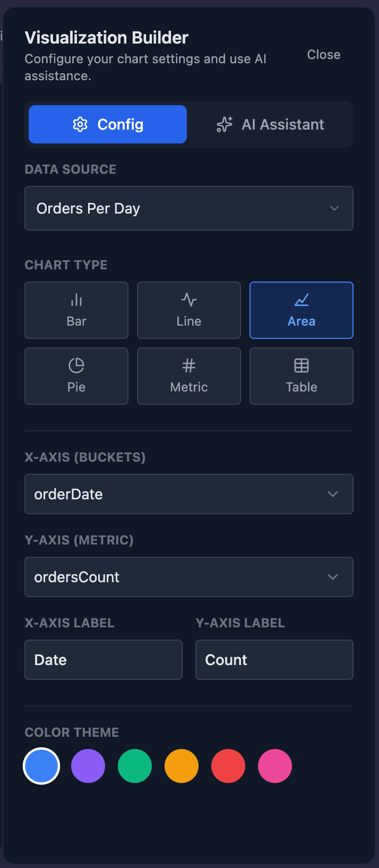Select the Bar chart type icon
The image size is (379, 868).
[76, 301]
